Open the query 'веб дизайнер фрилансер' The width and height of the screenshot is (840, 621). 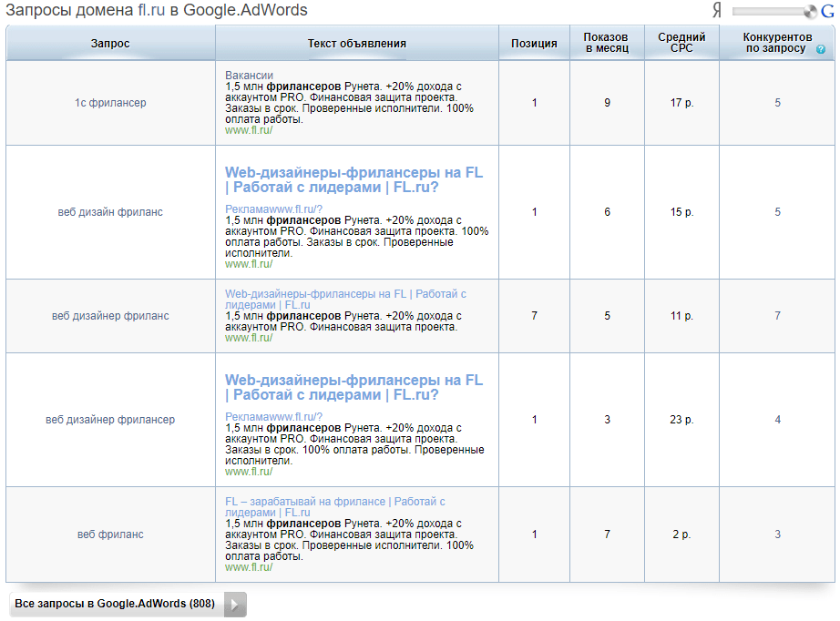(110, 420)
